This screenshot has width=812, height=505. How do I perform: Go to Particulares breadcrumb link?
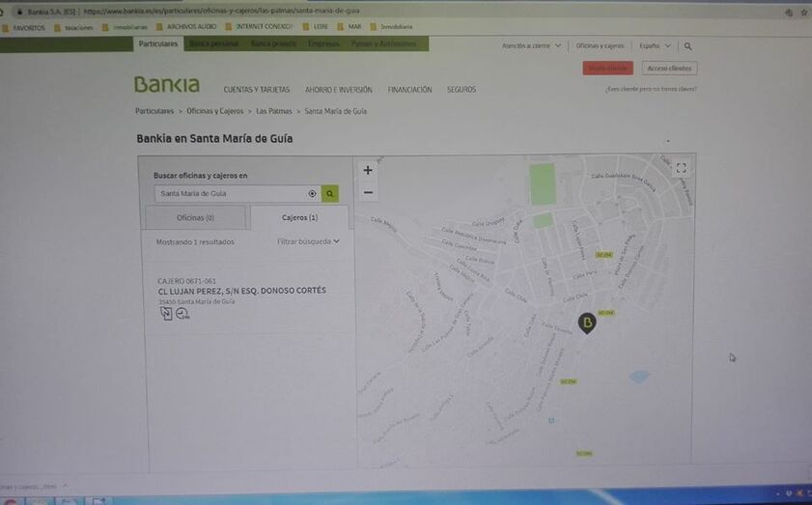click(154, 111)
